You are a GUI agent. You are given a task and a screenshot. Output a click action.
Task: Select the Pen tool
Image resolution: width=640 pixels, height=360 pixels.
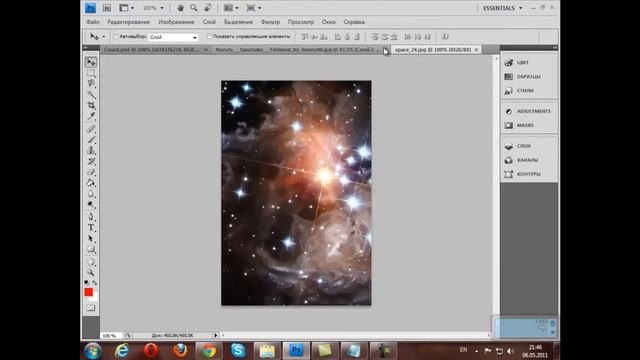(x=91, y=217)
